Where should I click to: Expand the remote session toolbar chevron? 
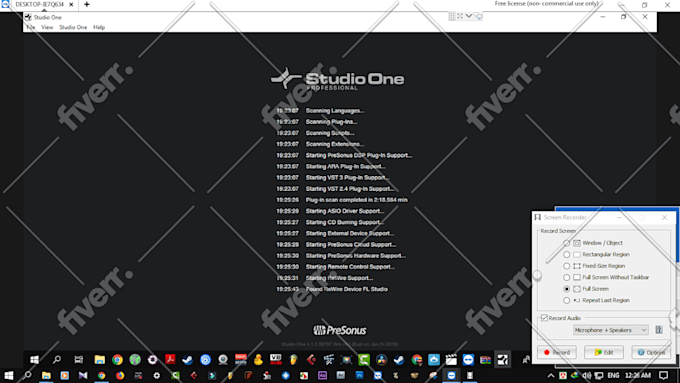click(x=469, y=16)
